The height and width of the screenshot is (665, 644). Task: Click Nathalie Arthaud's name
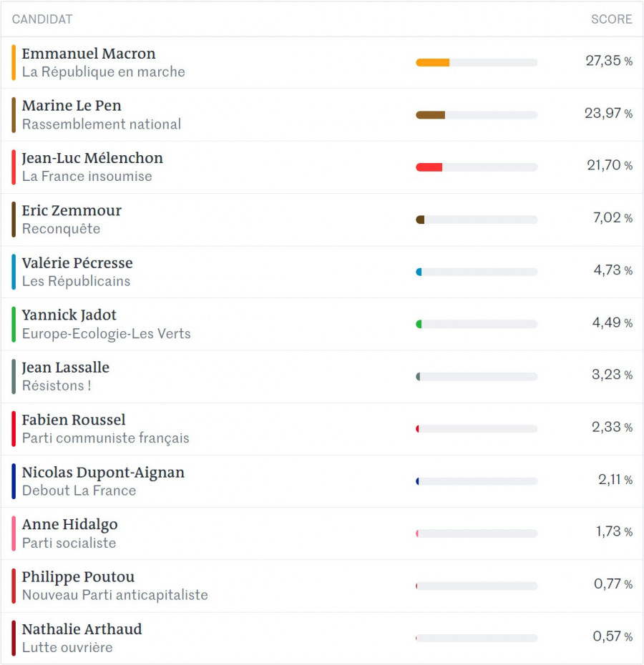82,629
